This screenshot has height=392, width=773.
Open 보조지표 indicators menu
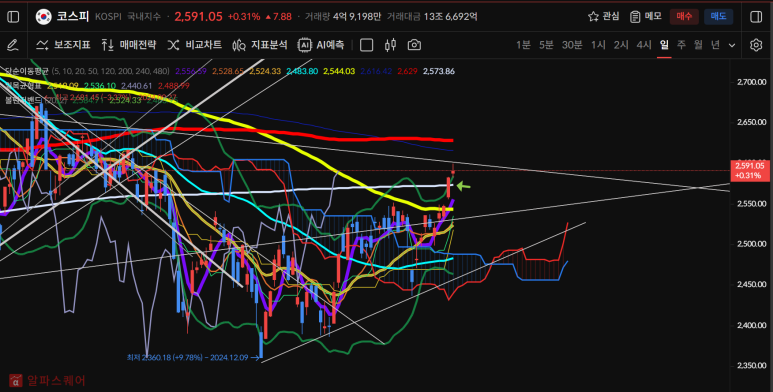tap(63, 45)
